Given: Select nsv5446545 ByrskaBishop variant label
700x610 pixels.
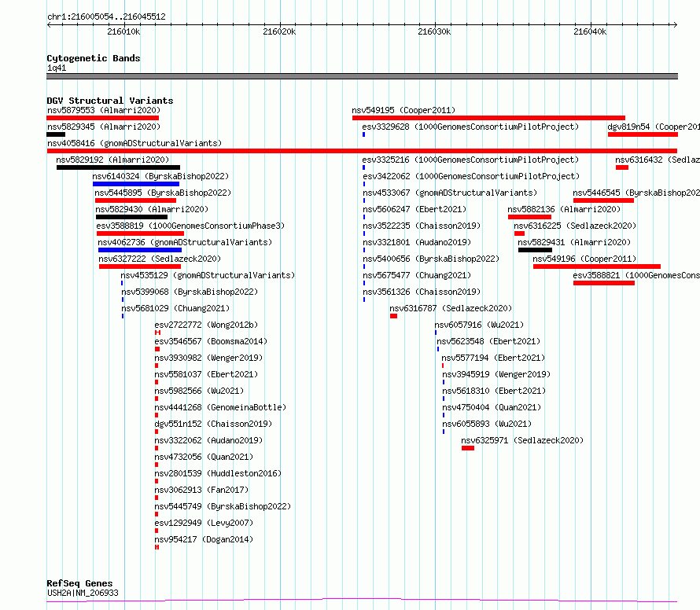Looking at the screenshot, I should [x=636, y=193].
